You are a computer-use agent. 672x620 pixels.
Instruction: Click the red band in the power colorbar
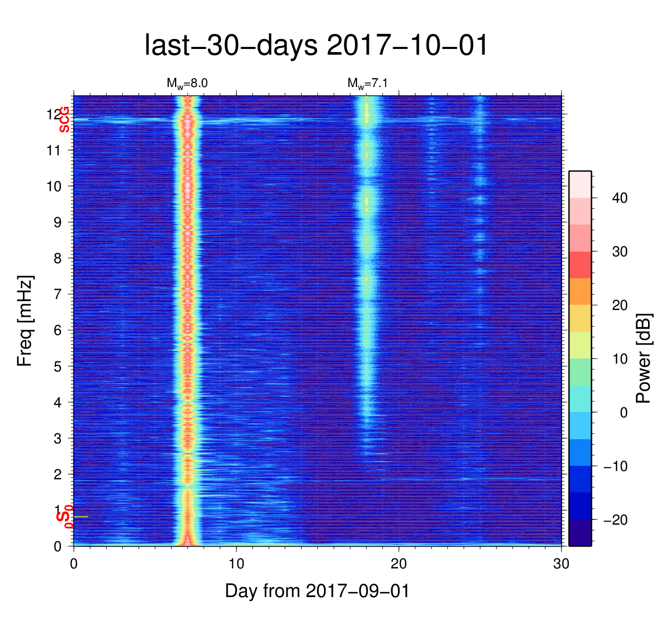coord(580,265)
